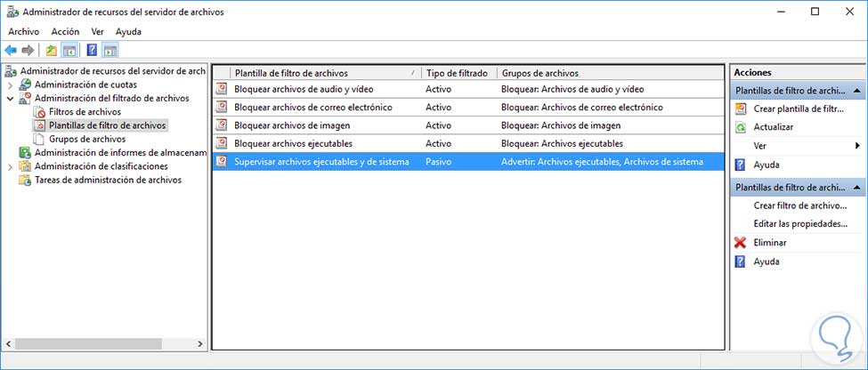Click the red X Eliminar icon
868x370 pixels.
click(x=741, y=243)
